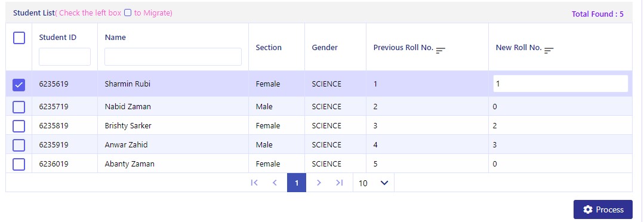644x222 pixels.
Task: Toggle the select-all header checkbox
Action: [x=19, y=38]
